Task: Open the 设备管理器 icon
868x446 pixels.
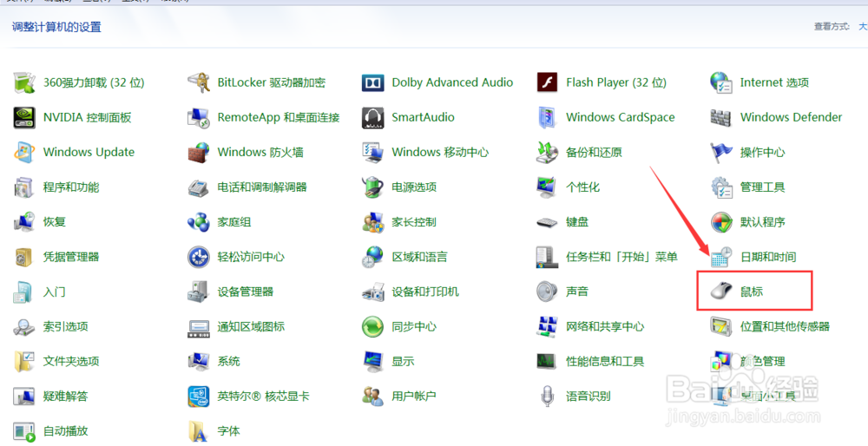Action: [199, 292]
